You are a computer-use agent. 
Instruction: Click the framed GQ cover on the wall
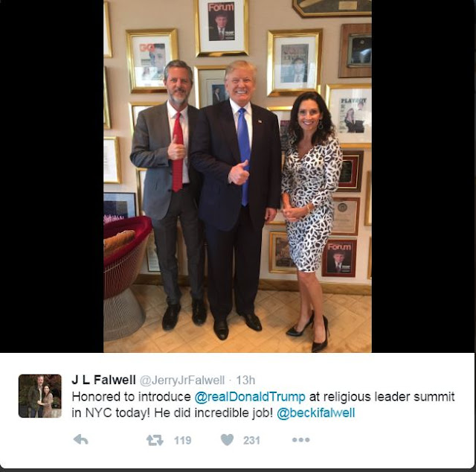152,62
